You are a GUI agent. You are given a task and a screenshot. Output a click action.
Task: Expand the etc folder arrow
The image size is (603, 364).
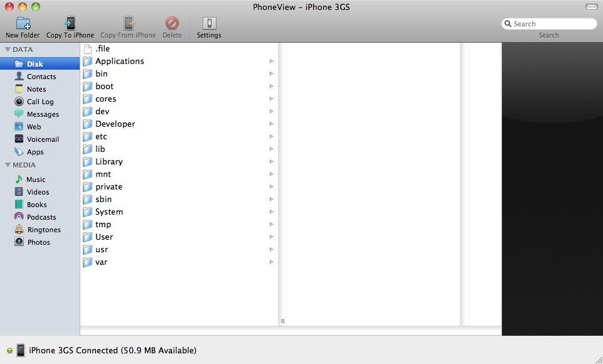272,137
